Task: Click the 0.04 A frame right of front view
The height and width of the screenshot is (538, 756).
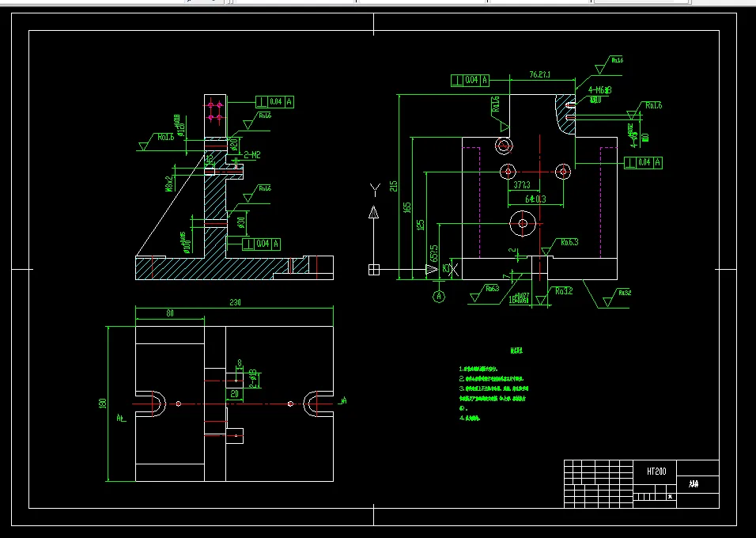Action: click(643, 163)
